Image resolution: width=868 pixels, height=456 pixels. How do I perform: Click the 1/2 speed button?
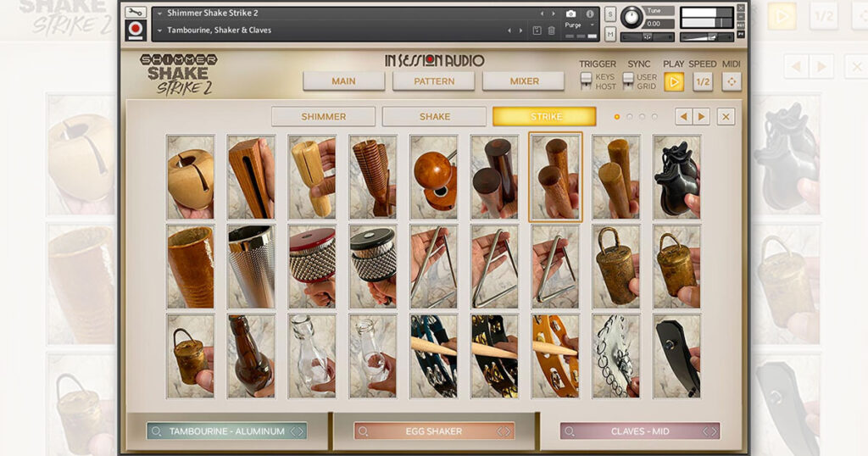point(702,81)
